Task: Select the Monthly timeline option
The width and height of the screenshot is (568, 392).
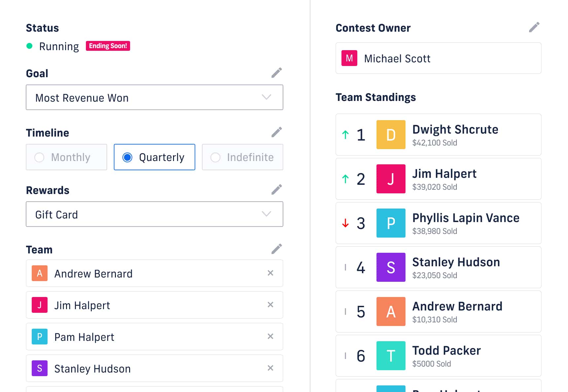Action: pyautogui.click(x=66, y=157)
